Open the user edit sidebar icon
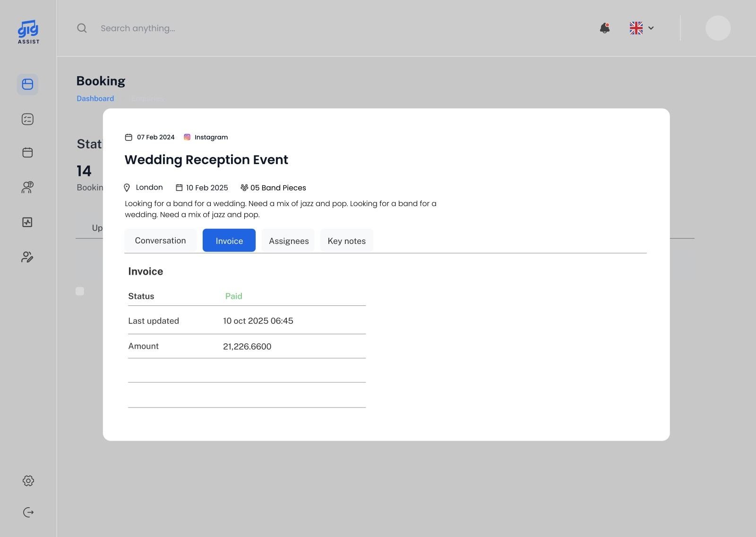756x537 pixels. 27,257
